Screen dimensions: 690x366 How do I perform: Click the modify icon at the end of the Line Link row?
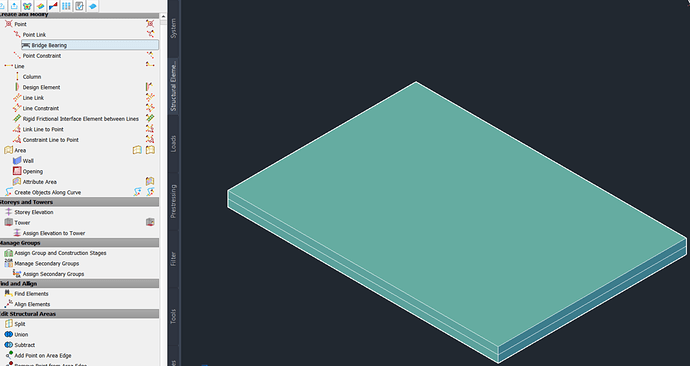pos(150,97)
